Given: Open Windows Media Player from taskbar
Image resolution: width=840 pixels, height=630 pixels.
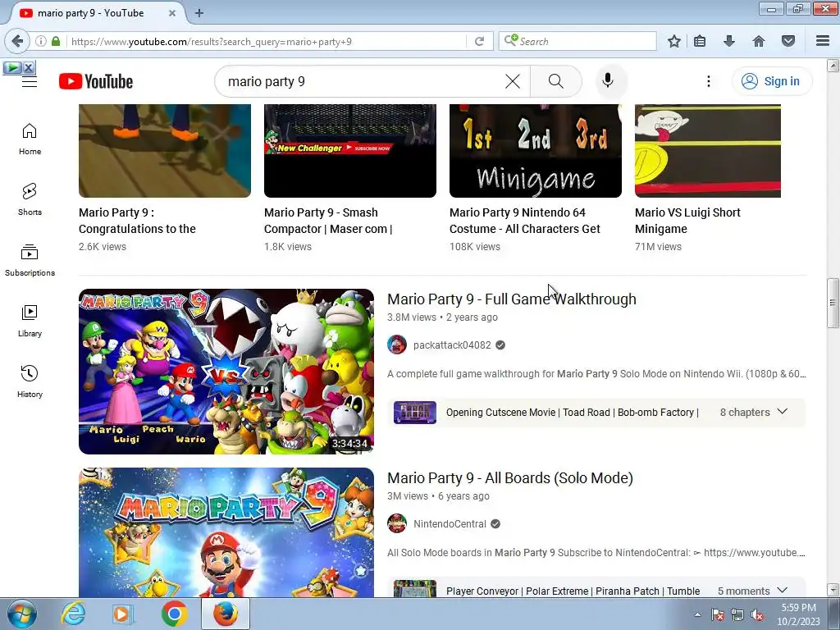Looking at the screenshot, I should tap(122, 614).
